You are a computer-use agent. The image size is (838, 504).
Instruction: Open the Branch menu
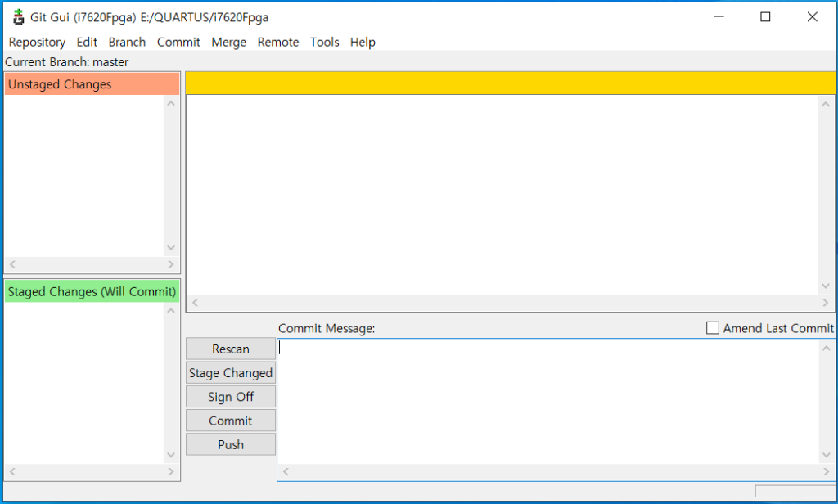pyautogui.click(x=127, y=42)
